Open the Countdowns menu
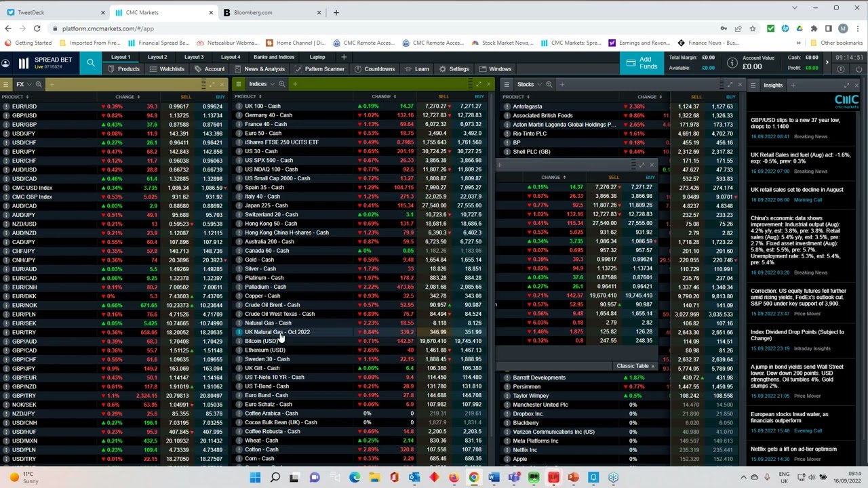The width and height of the screenshot is (868, 488). (375, 69)
